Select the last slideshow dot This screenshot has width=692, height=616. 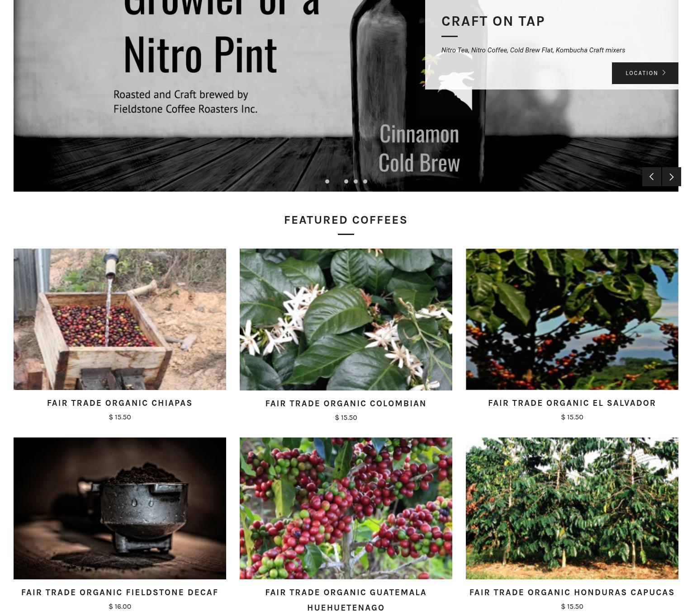365,182
